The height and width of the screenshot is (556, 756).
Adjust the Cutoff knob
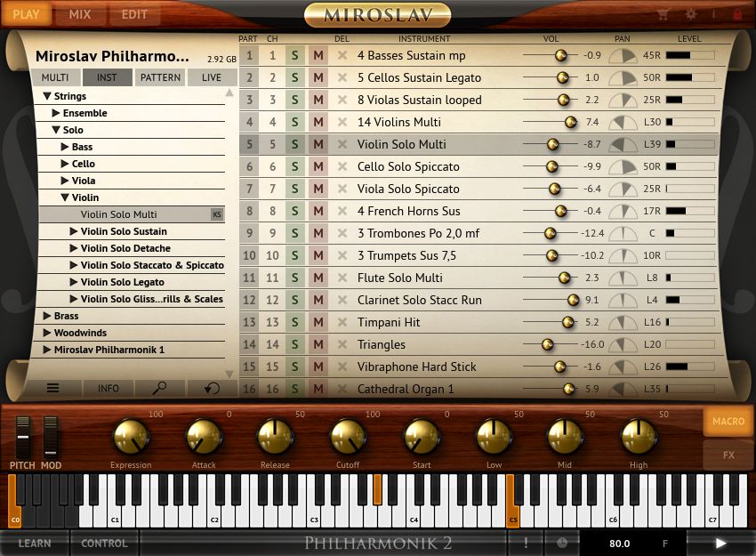(348, 438)
